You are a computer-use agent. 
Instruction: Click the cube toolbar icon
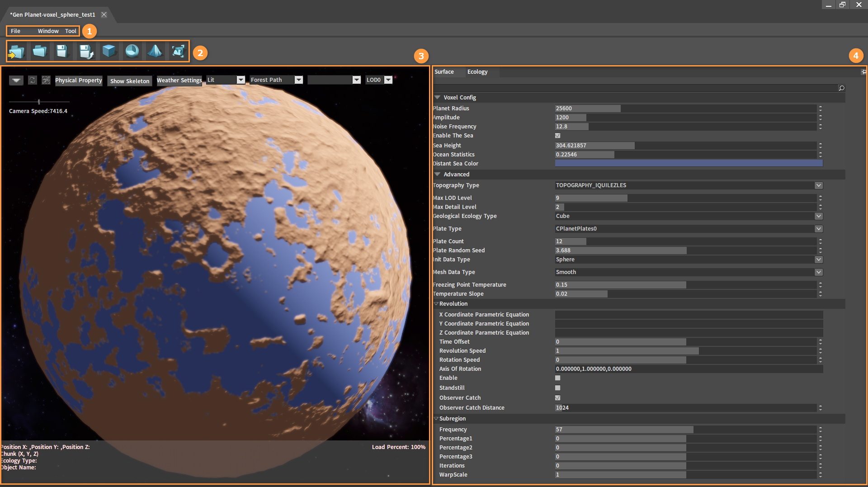109,51
